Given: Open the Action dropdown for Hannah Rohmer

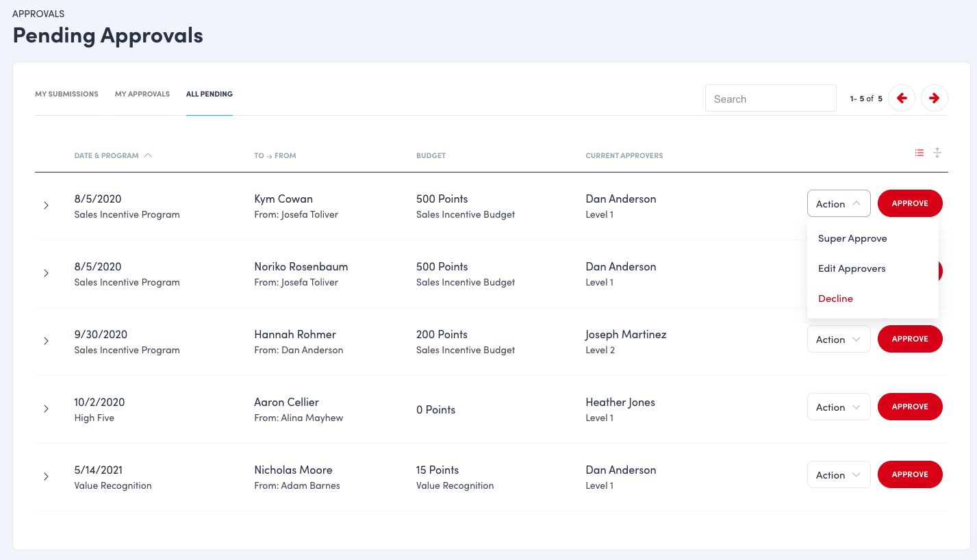Looking at the screenshot, I should point(838,339).
